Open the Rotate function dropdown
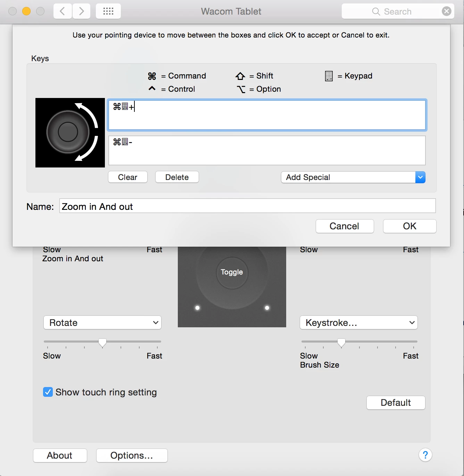 coord(102,322)
